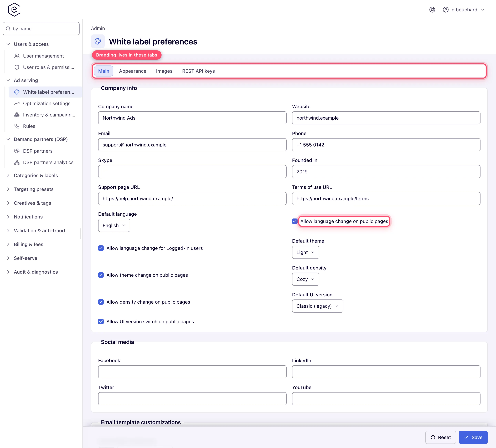Toggle Allow density change on public pages
This screenshot has height=448, width=496.
(x=101, y=302)
